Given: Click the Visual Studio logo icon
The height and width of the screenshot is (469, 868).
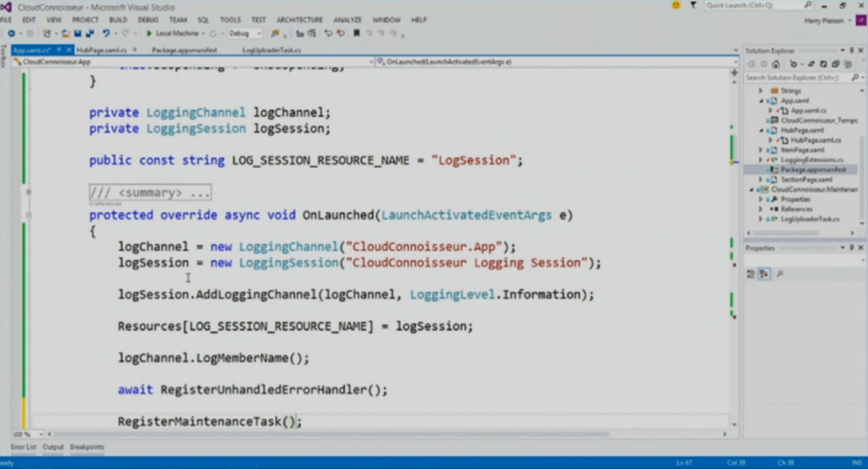Looking at the screenshot, I should (x=6, y=7).
